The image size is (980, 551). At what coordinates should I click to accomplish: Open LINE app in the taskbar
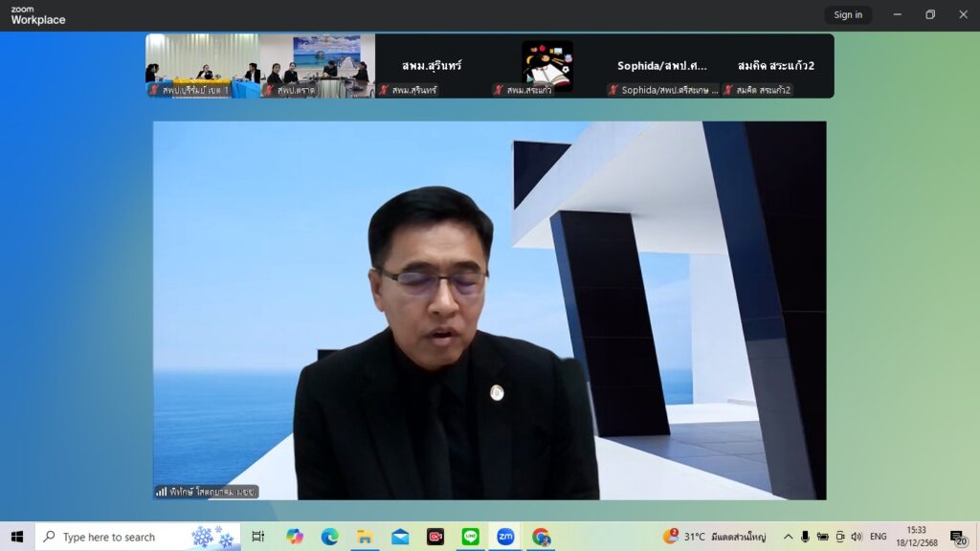(470, 537)
